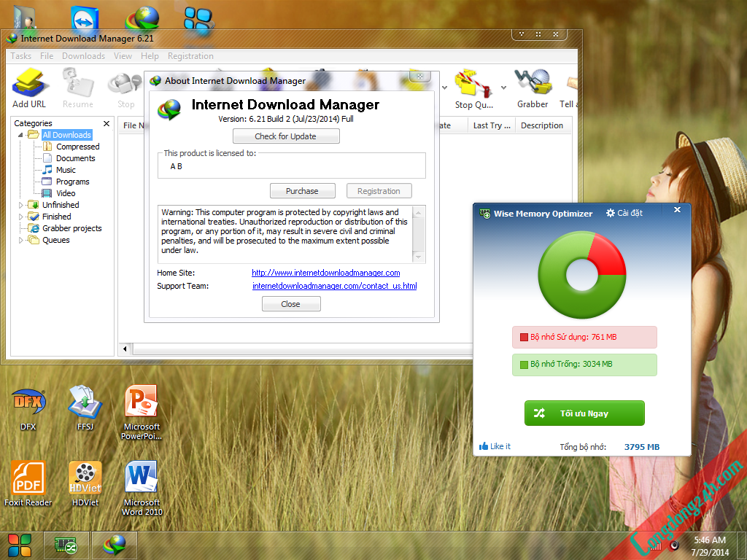Open Foxit Reader desktop shortcut
The width and height of the screenshot is (747, 560).
(x=28, y=484)
